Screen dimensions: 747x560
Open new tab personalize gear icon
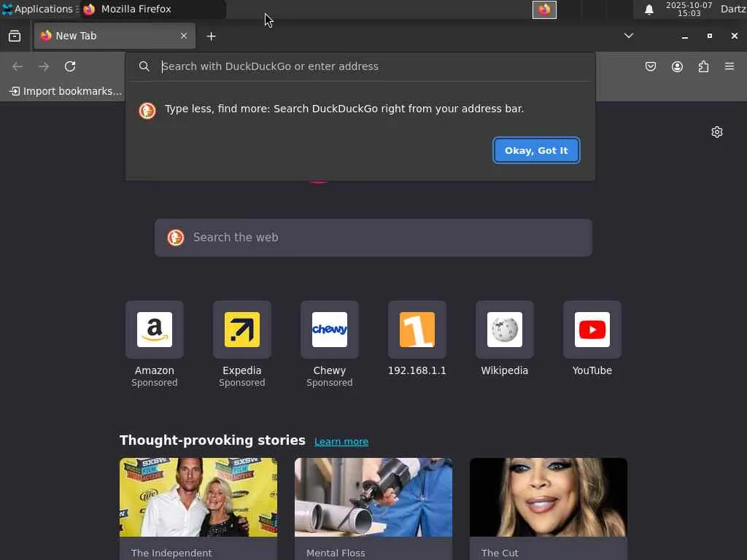pyautogui.click(x=717, y=132)
